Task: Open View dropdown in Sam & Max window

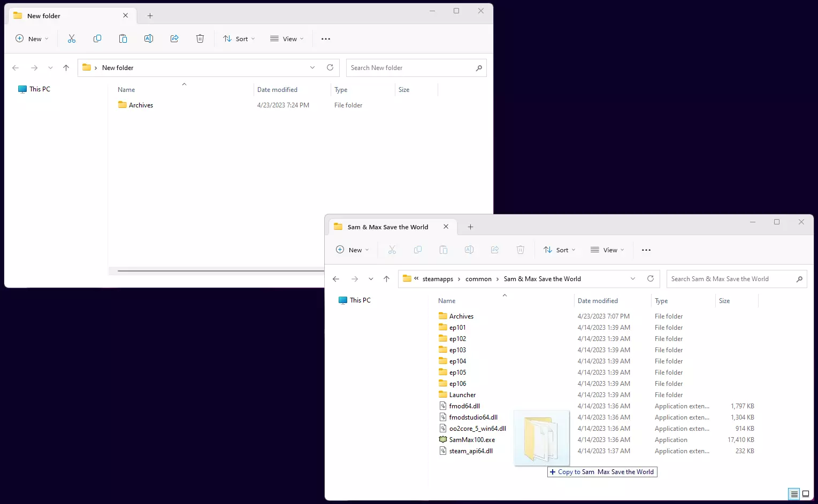Action: tap(608, 250)
